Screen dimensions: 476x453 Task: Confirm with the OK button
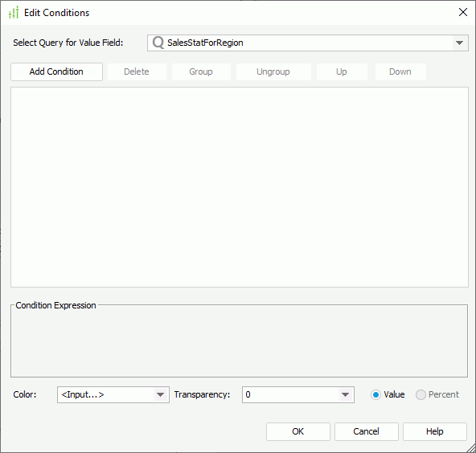298,431
